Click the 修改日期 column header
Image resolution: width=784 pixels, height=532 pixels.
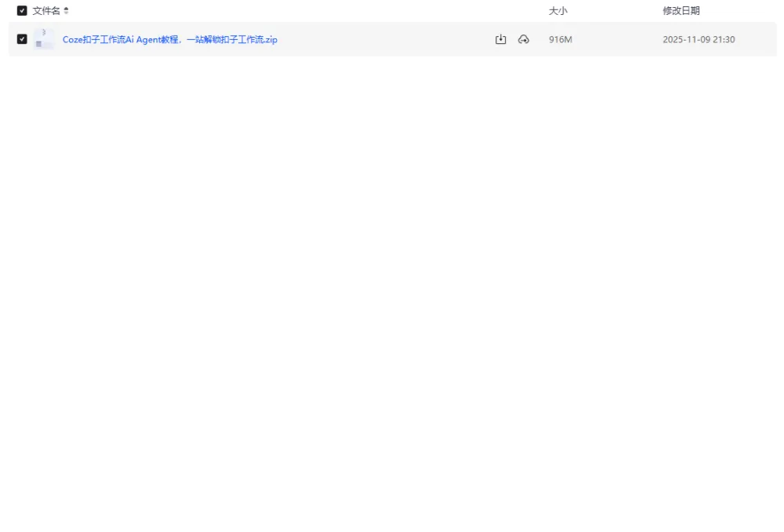click(681, 11)
